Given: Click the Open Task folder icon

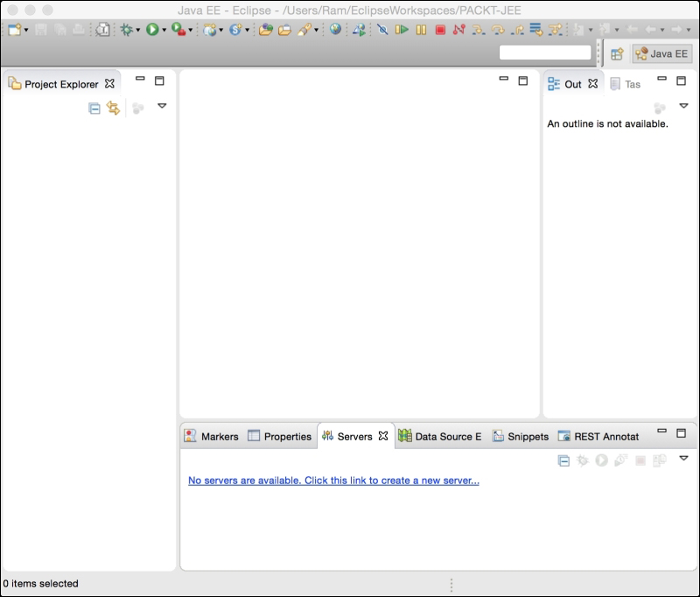Looking at the screenshot, I should point(284,30).
